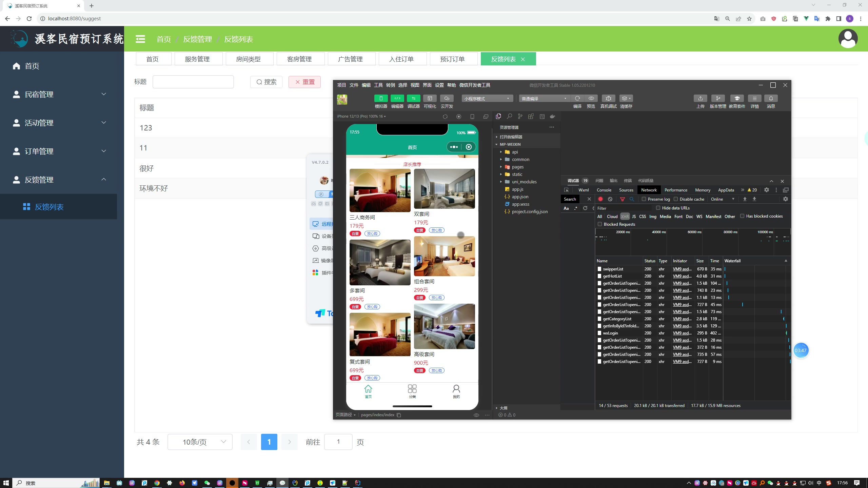
Task: Click the red record network log button
Action: (600, 199)
